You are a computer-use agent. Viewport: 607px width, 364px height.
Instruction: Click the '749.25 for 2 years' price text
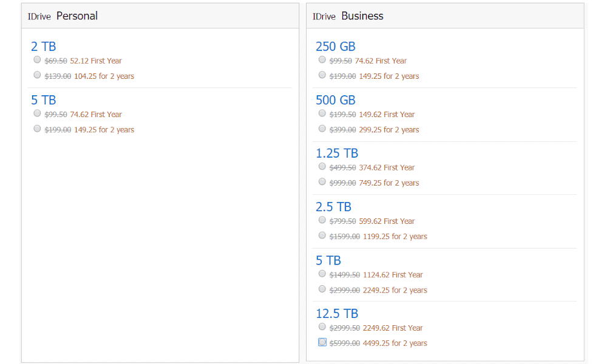[389, 183]
